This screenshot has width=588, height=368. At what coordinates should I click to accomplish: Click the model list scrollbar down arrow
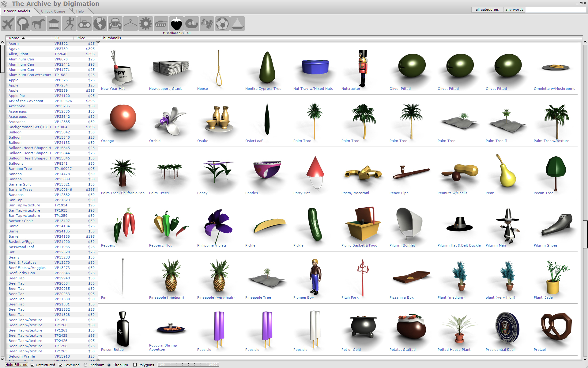pyautogui.click(x=2, y=359)
